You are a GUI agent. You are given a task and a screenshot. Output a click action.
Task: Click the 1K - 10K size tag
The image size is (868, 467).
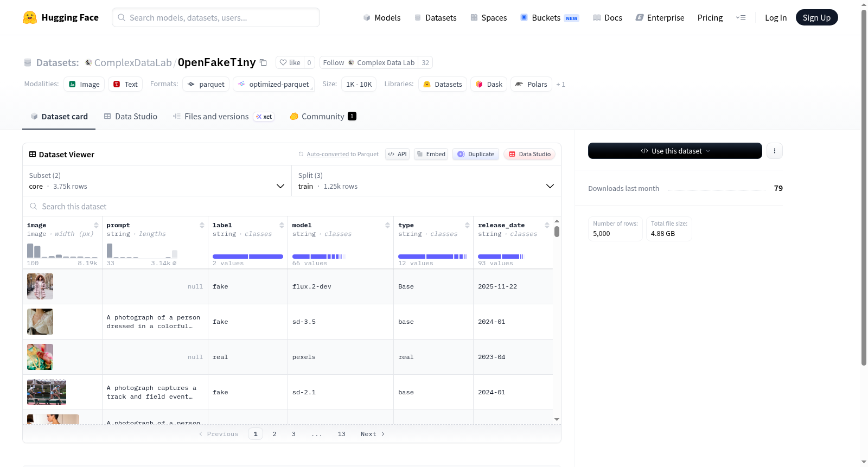pyautogui.click(x=359, y=84)
